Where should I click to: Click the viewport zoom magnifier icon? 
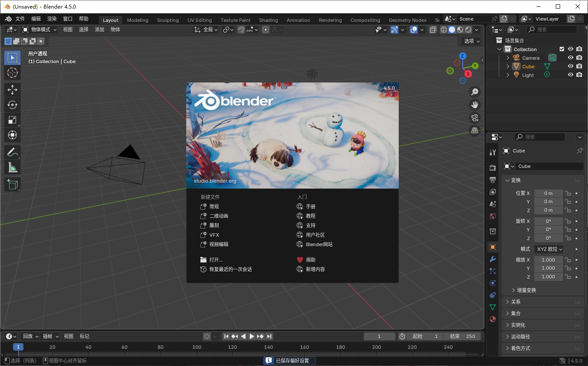(x=475, y=91)
